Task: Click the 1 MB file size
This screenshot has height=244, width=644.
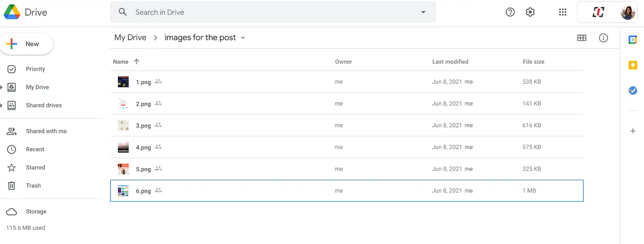Action: (x=529, y=190)
